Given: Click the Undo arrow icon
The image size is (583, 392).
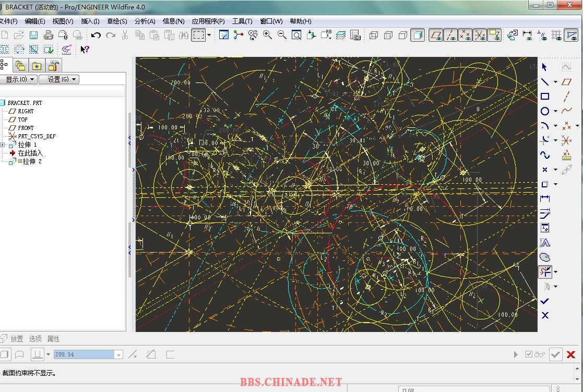Looking at the screenshot, I should (96, 35).
